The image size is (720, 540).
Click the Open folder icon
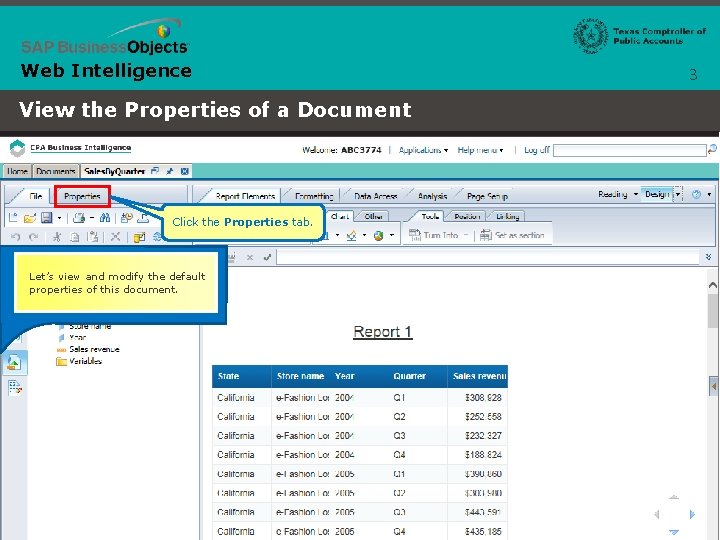29,218
